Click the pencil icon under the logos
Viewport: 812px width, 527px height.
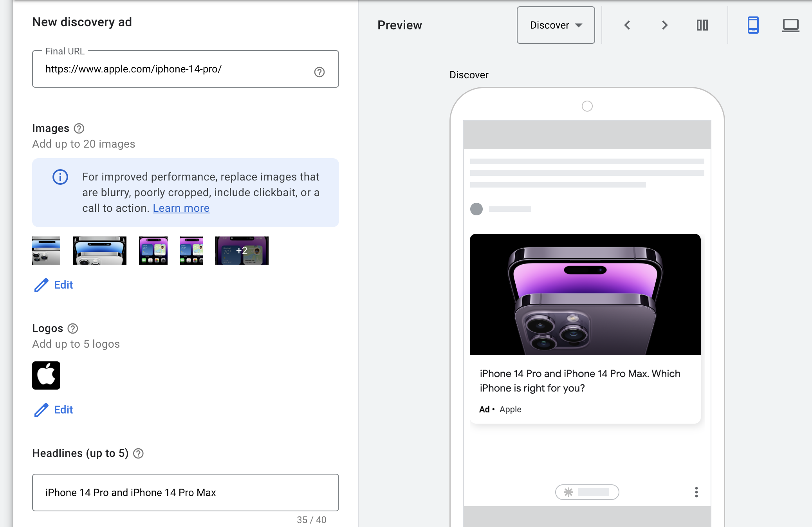tap(41, 410)
